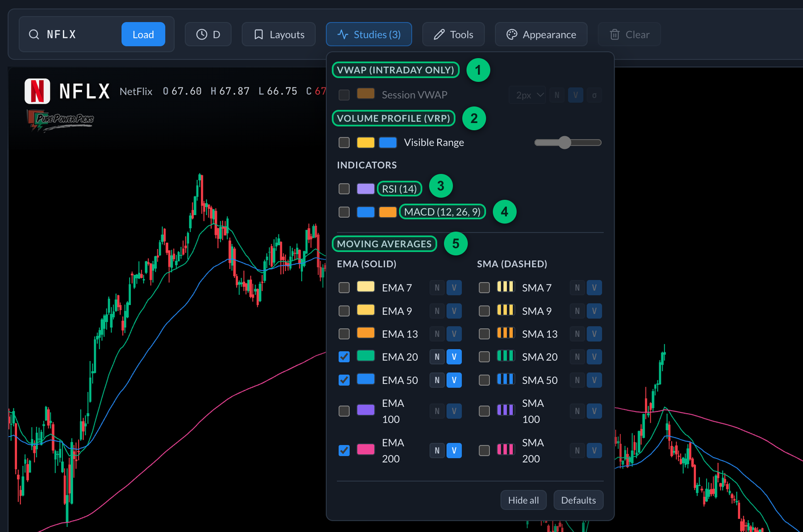Toggle the sigma band button for Session VWAP
Screen dimensions: 803x532
594,95
